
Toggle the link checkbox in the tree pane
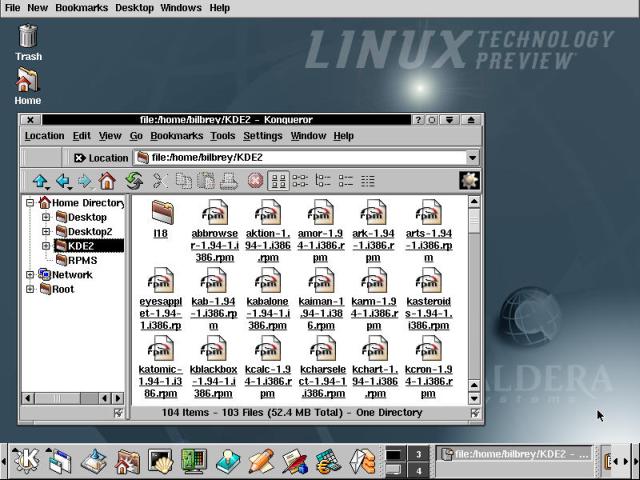(119, 412)
